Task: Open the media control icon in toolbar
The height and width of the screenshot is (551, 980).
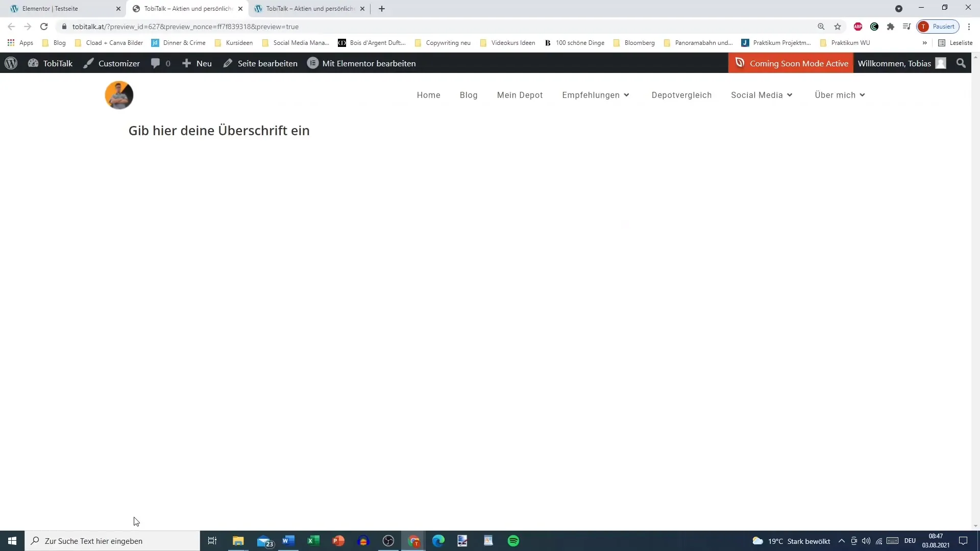Action: [x=906, y=27]
